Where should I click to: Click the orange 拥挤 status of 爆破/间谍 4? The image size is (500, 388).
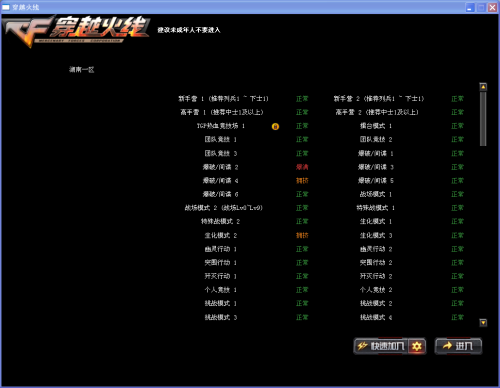[x=302, y=181]
